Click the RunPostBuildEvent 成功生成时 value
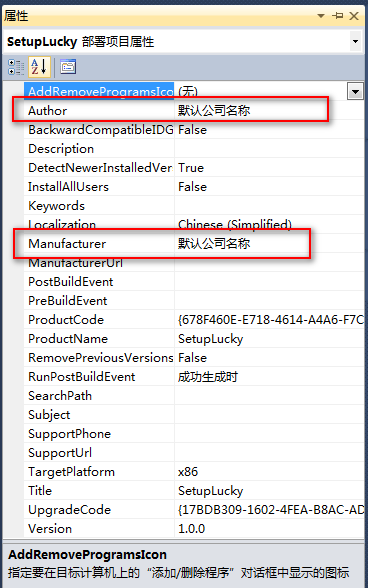Image resolution: width=368 pixels, height=588 pixels. point(208,377)
